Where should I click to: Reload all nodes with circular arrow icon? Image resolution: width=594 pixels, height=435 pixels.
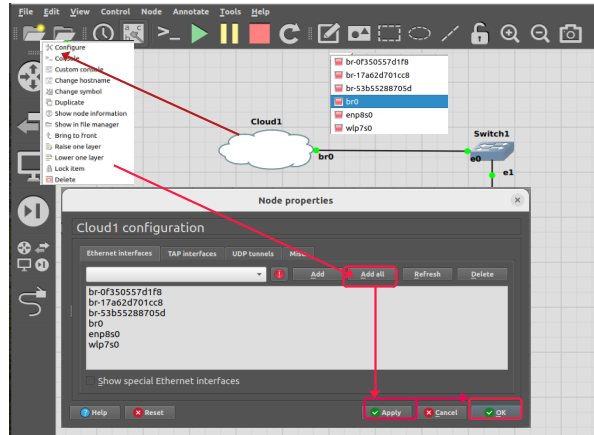[x=290, y=33]
